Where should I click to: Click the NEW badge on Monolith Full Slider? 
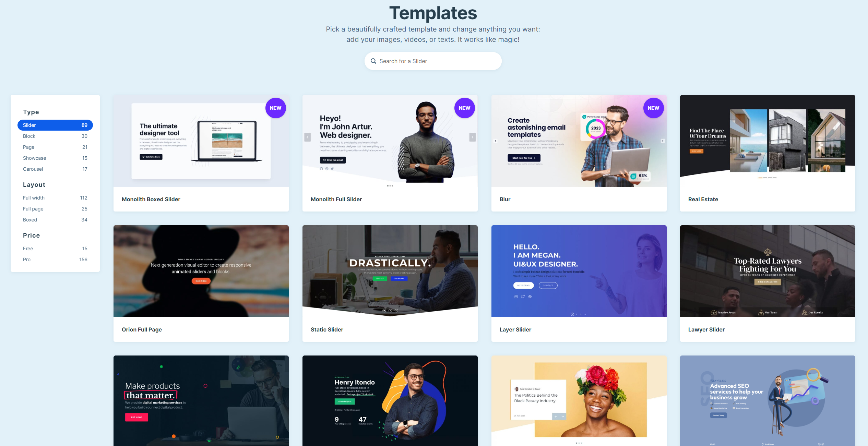[x=465, y=108]
